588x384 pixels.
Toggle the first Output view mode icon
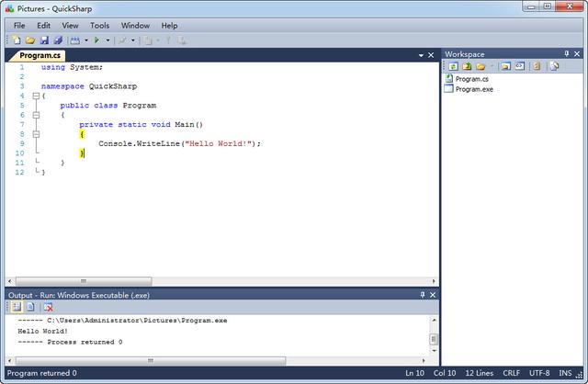(x=17, y=307)
